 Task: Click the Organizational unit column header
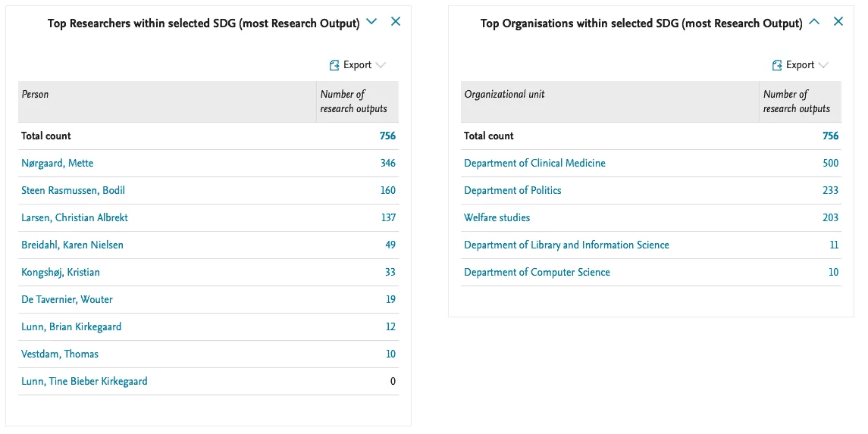point(504,95)
